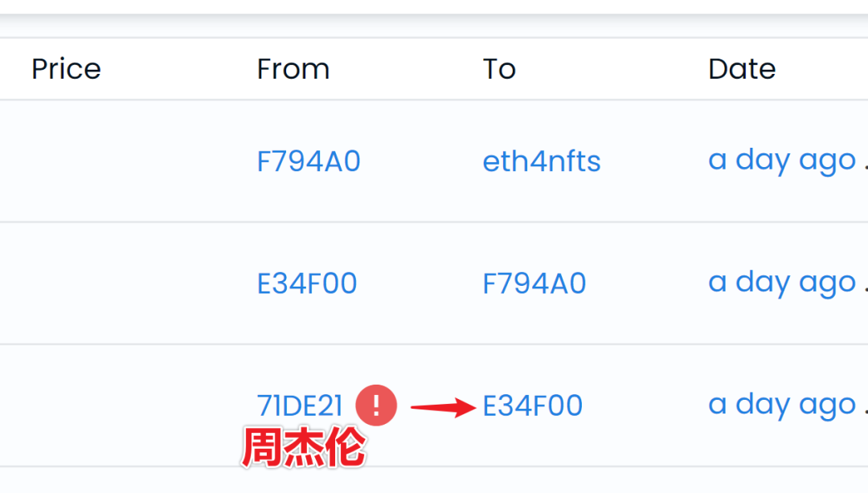
Task: Open E34F00 sender link in the second row
Action: [307, 282]
